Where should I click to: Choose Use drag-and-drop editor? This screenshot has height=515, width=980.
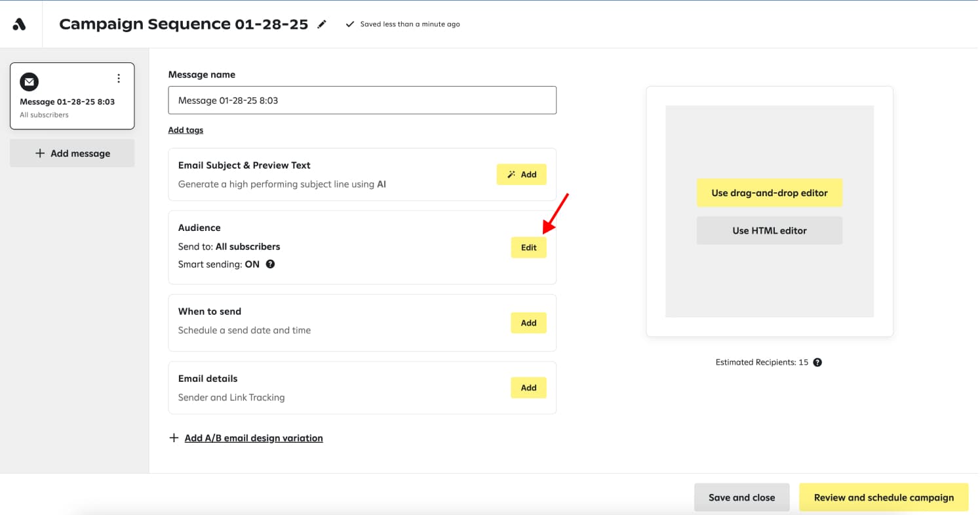pos(769,193)
